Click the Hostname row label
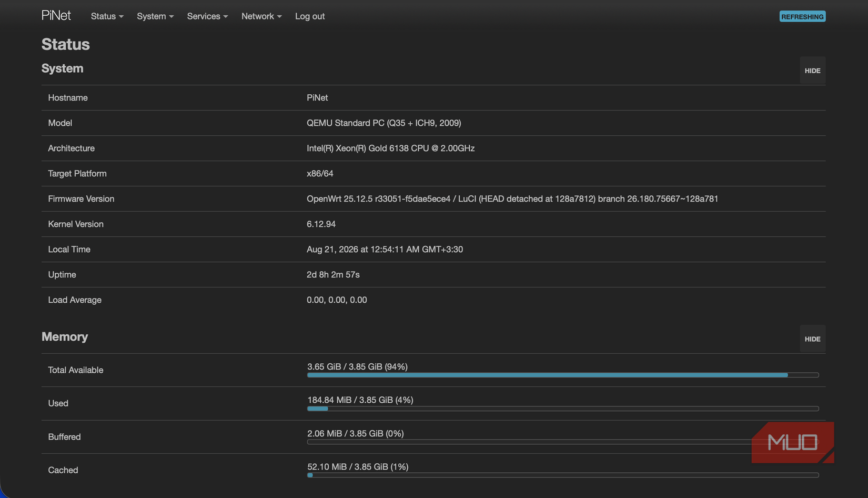 click(68, 98)
